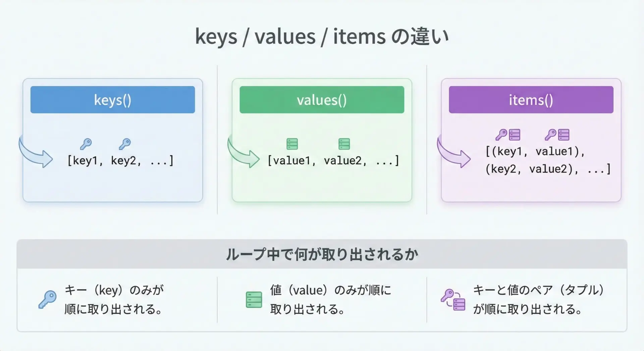
Task: Click the purple items() header
Action: point(531,100)
